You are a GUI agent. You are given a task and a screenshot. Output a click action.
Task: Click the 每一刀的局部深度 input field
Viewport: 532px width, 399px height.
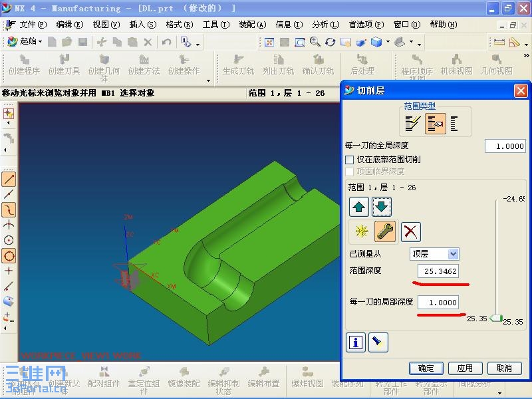[x=438, y=303]
